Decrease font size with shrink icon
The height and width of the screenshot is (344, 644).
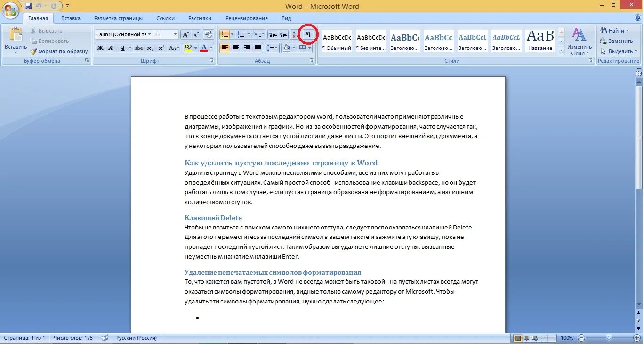196,34
